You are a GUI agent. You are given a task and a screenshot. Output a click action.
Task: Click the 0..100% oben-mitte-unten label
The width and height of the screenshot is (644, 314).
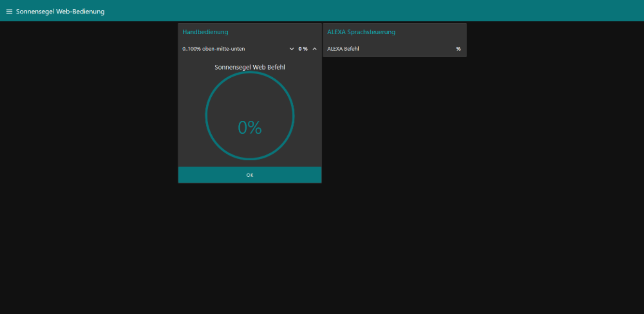tap(214, 49)
